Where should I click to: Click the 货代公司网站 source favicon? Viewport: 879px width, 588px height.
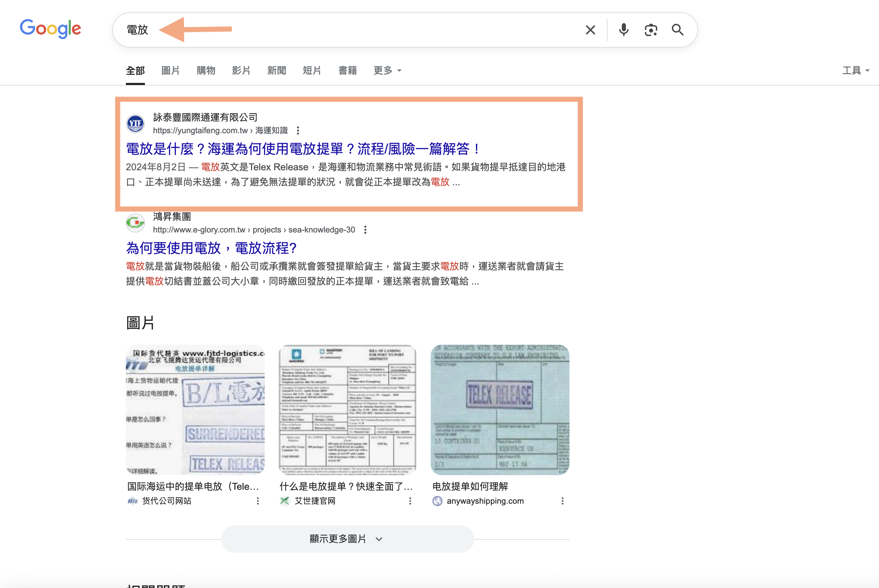click(132, 501)
